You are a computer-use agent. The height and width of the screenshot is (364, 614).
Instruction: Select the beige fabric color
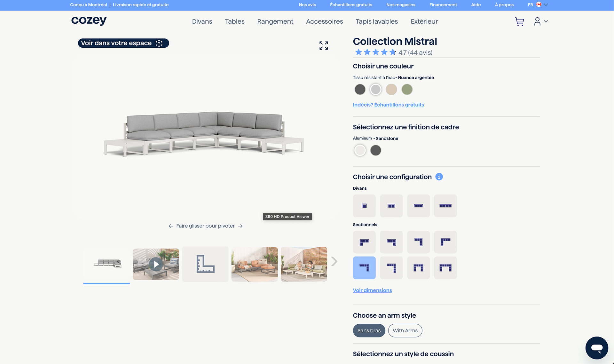(391, 90)
